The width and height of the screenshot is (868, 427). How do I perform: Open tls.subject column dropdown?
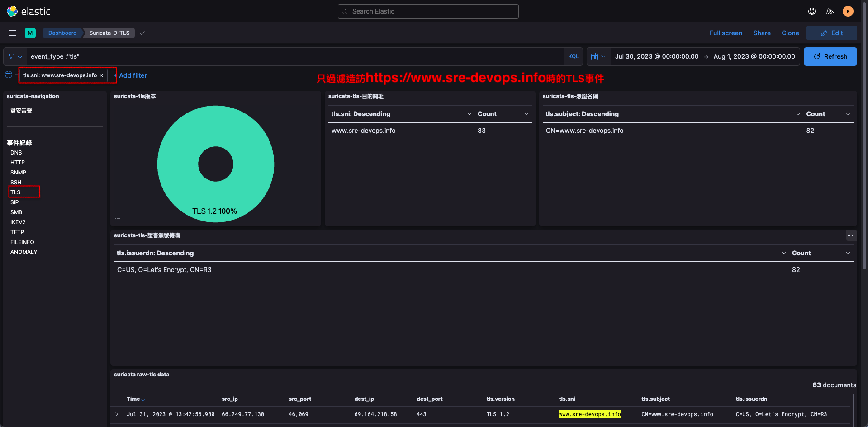[x=798, y=114]
